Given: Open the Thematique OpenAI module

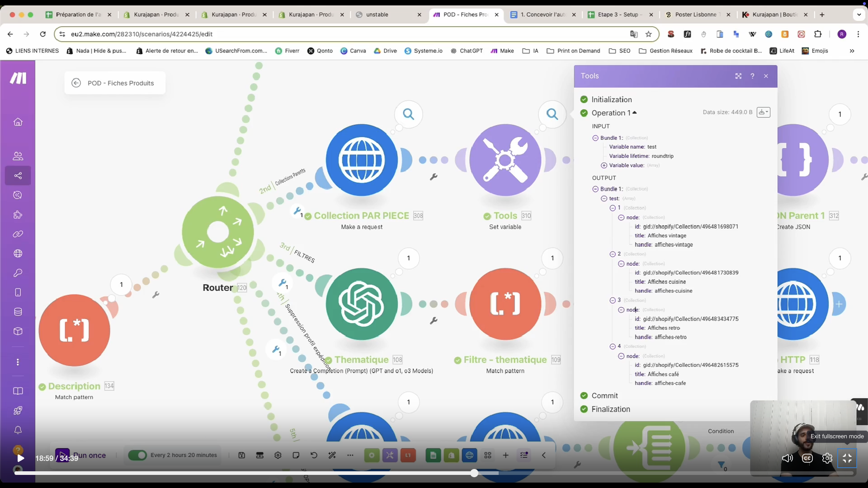Looking at the screenshot, I should (362, 304).
